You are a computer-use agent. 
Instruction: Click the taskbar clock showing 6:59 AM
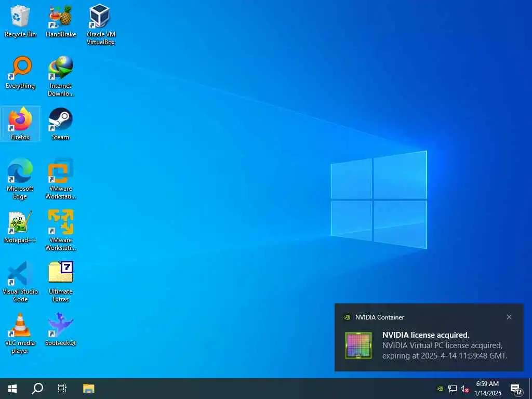487,389
